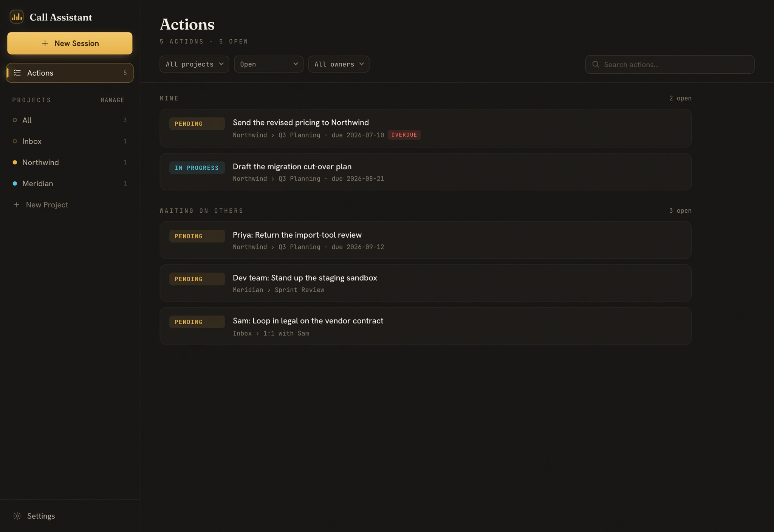Click the blue dot beside Meridian project
Image resolution: width=774 pixels, height=532 pixels.
pyautogui.click(x=15, y=184)
